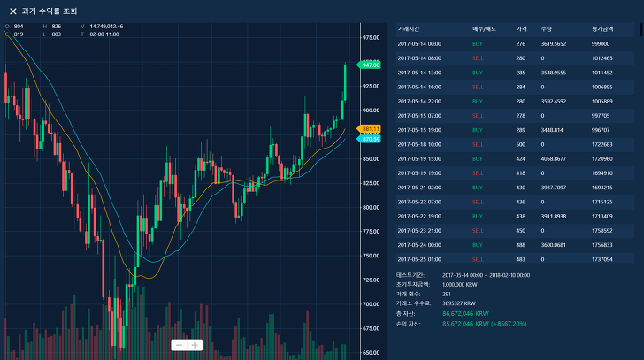
Task: Click the 가격 column header
Action: 521,29
